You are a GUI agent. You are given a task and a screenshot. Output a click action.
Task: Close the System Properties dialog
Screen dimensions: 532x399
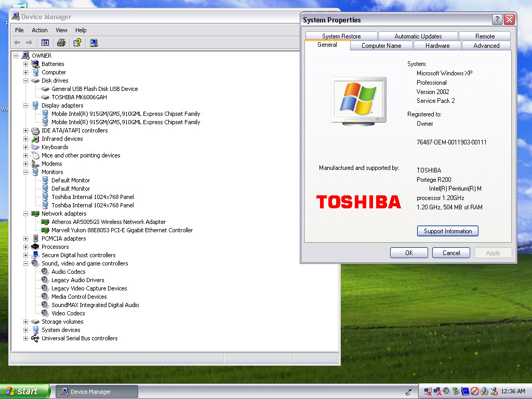click(509, 19)
